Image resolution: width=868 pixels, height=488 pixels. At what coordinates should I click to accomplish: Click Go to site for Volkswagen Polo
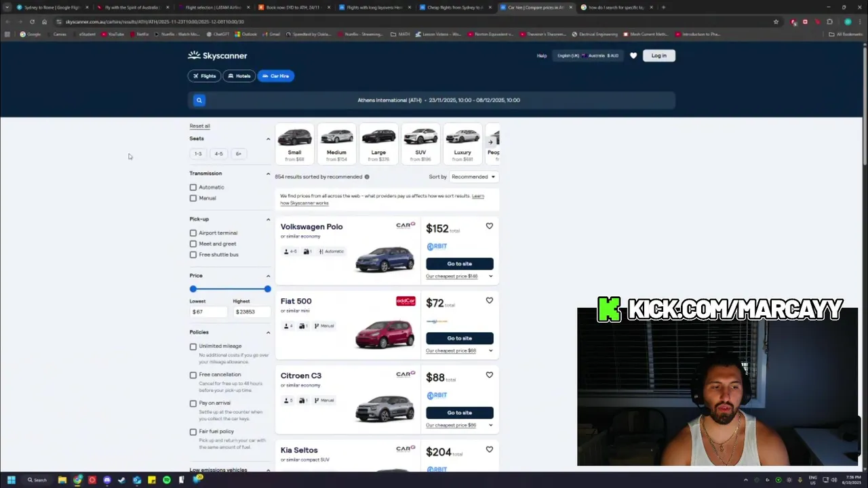[459, 264]
